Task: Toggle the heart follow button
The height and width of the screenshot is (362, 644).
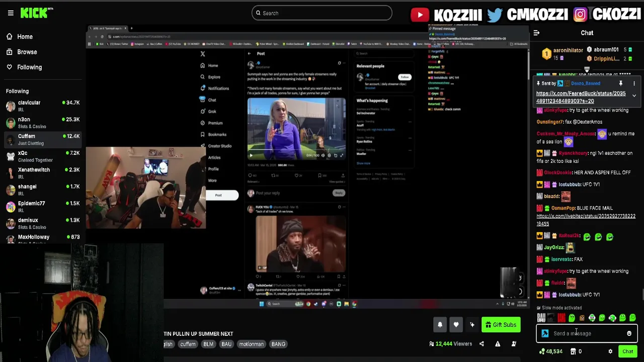Action: 456,325
